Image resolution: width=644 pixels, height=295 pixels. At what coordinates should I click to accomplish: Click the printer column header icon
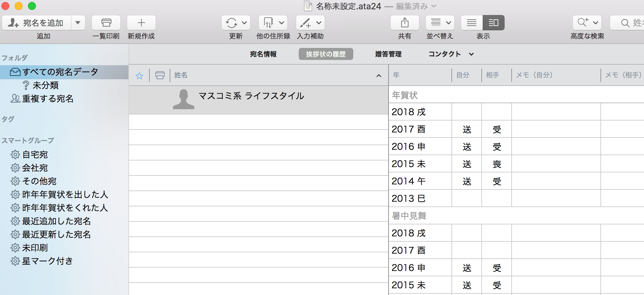click(x=160, y=75)
